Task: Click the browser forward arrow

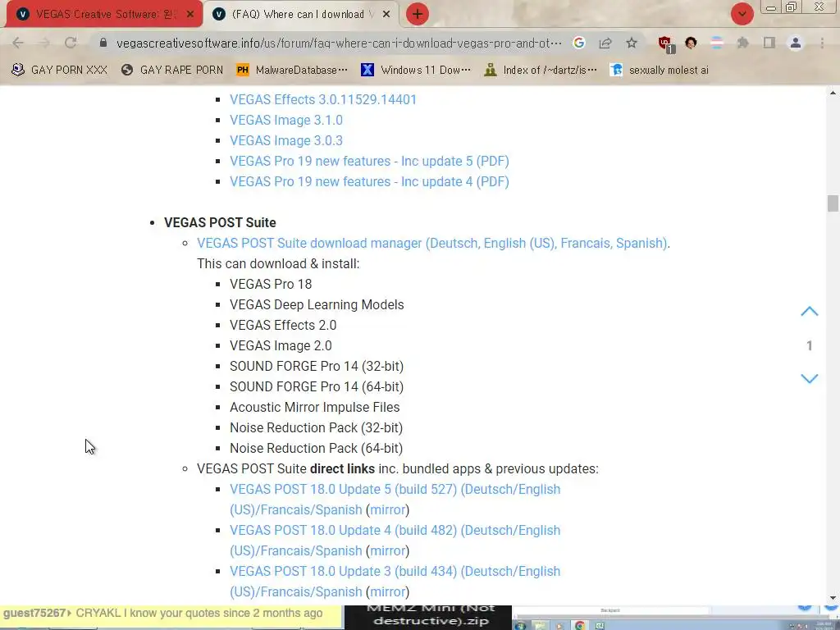Action: point(44,43)
